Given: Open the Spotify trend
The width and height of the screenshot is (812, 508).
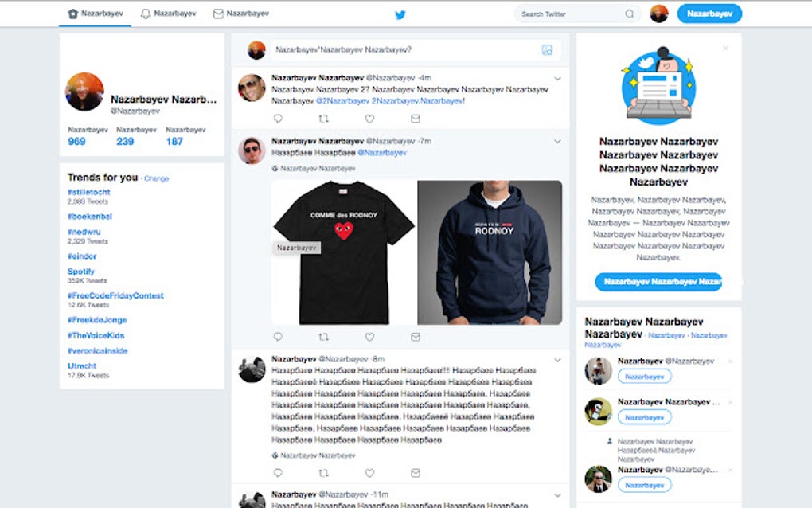Looking at the screenshot, I should pos(81,272).
